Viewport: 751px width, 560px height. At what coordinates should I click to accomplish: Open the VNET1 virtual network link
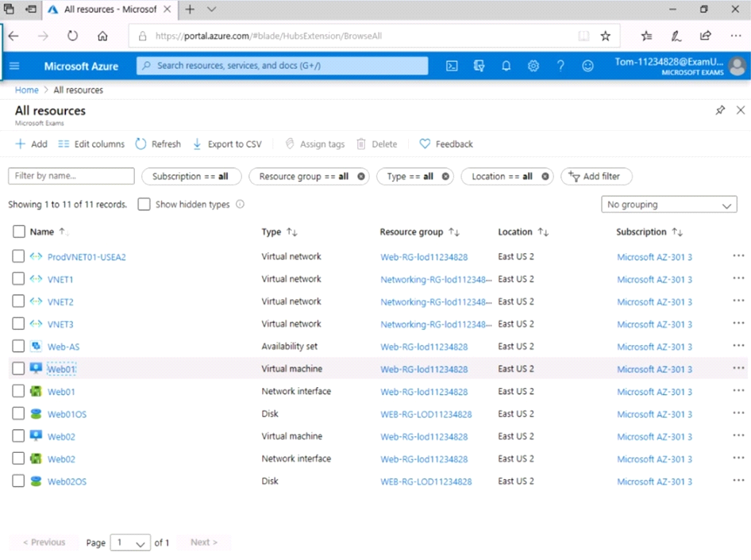pyautogui.click(x=60, y=279)
